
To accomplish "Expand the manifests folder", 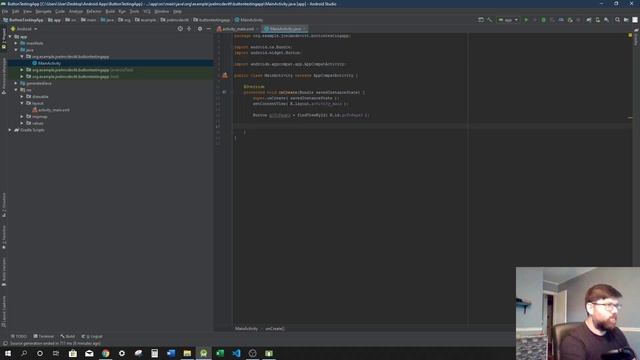I will pyautogui.click(x=16, y=43).
